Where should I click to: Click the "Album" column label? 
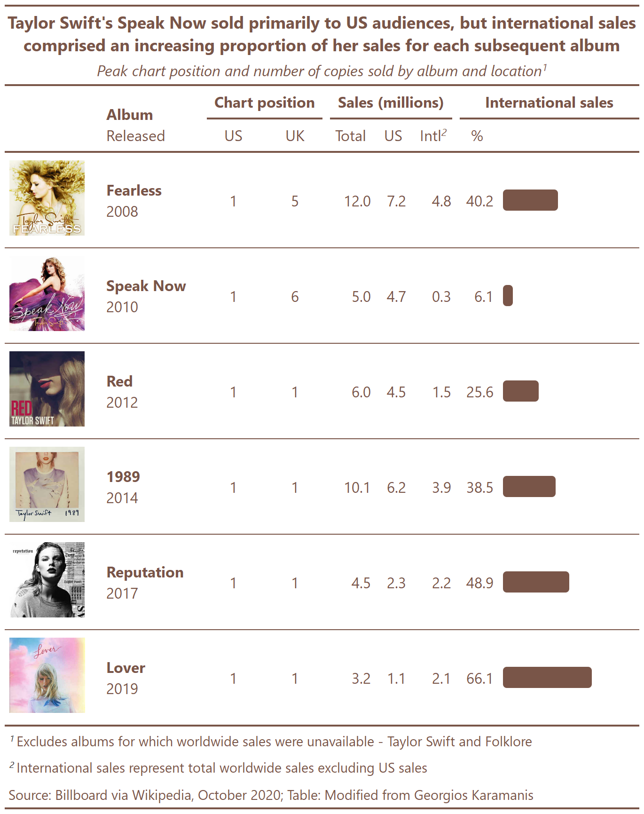tap(130, 115)
